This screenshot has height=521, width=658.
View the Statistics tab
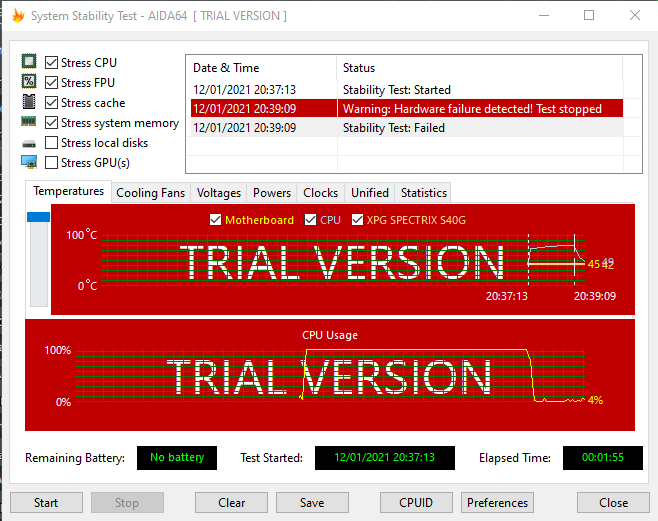pos(423,193)
